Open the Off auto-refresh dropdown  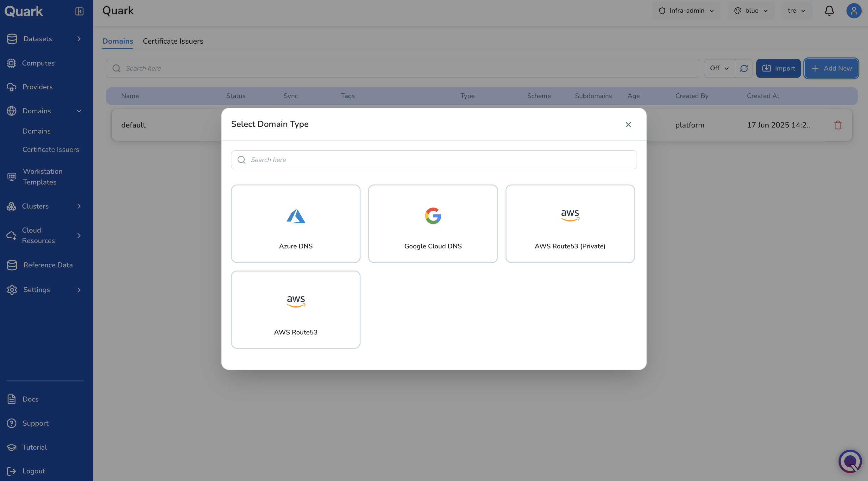tap(720, 68)
